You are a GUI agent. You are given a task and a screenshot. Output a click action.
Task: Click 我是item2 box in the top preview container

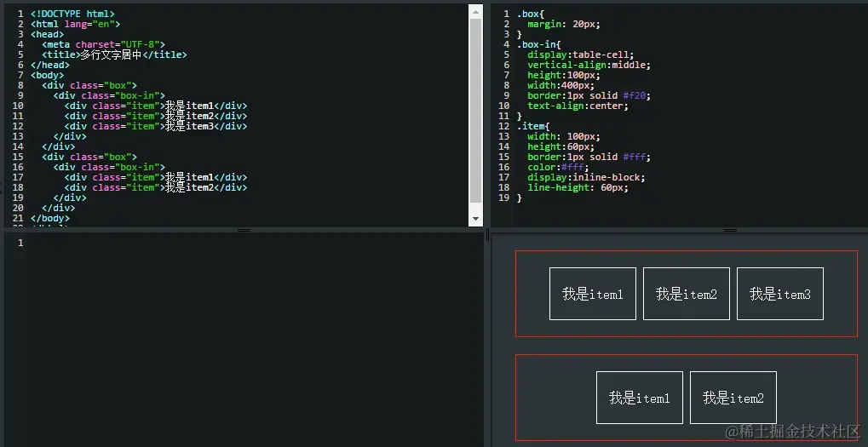pos(687,294)
